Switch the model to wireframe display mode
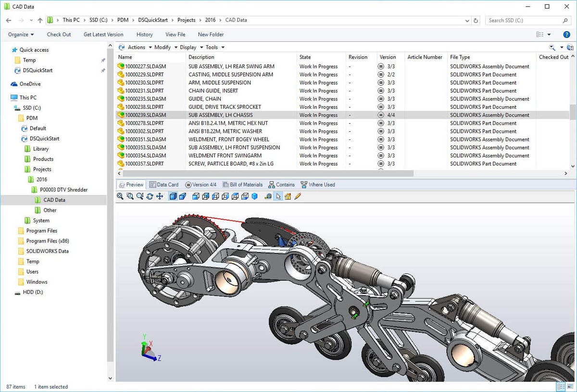Screen dimensions: 577x392 pos(183,196)
